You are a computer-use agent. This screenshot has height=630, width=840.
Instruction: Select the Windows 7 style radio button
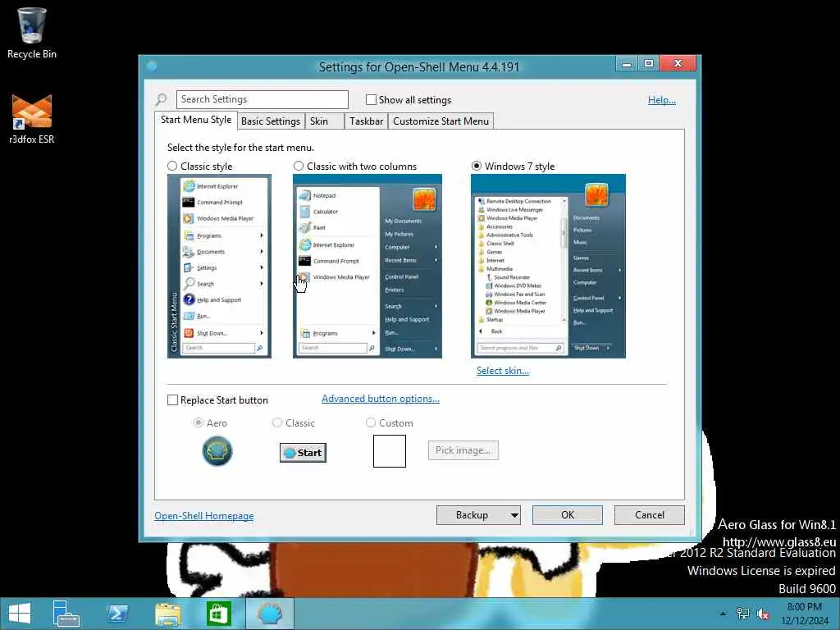477,166
